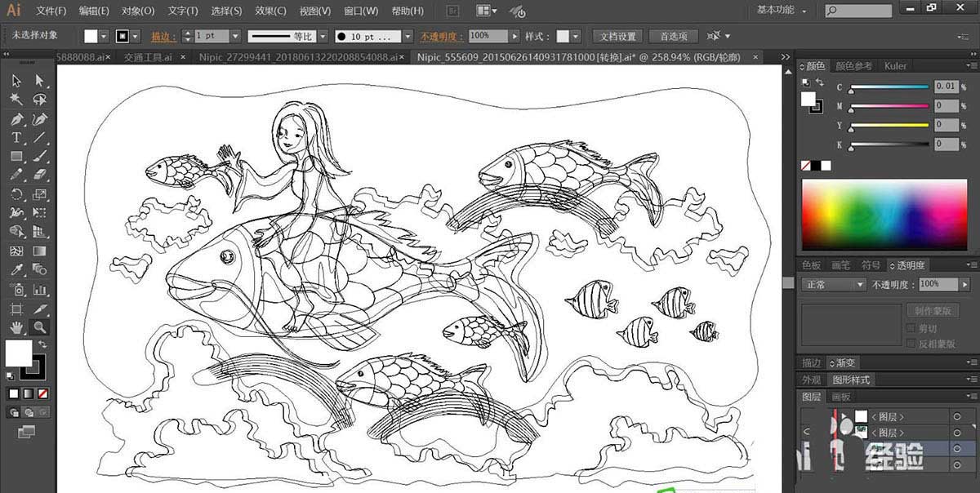
Task: Open the 等比 stroke profile dropdown
Action: coord(322,37)
